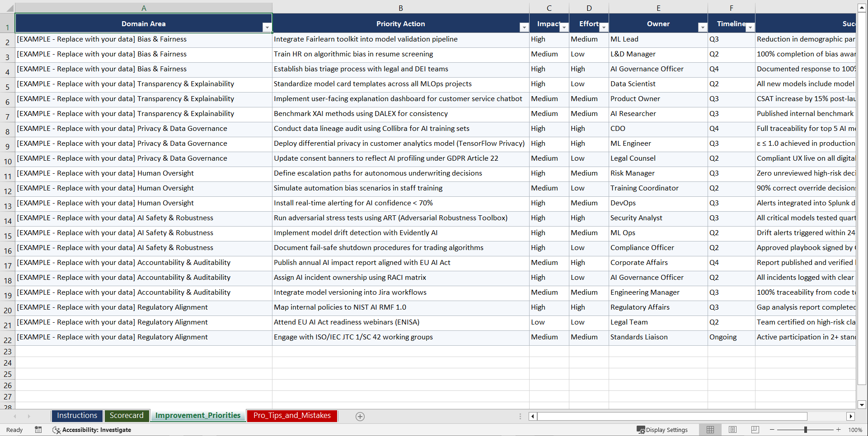Screen dimensions: 868x436
Task: Click the Display Settings button
Action: 662,430
